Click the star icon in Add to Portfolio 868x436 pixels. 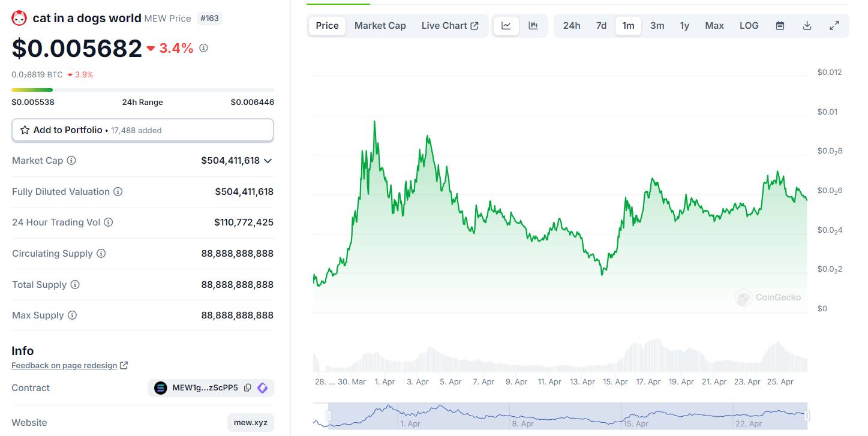pos(25,130)
